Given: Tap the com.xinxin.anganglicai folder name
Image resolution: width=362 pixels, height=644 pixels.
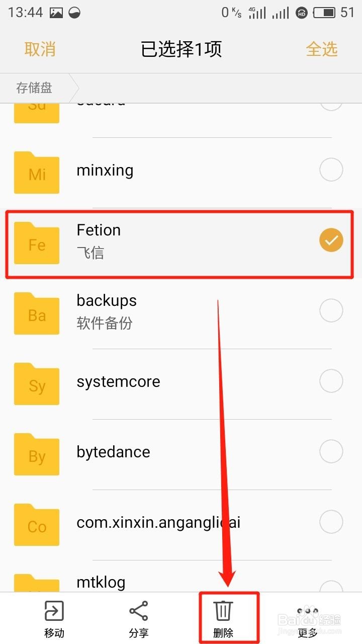Looking at the screenshot, I should coord(158,523).
